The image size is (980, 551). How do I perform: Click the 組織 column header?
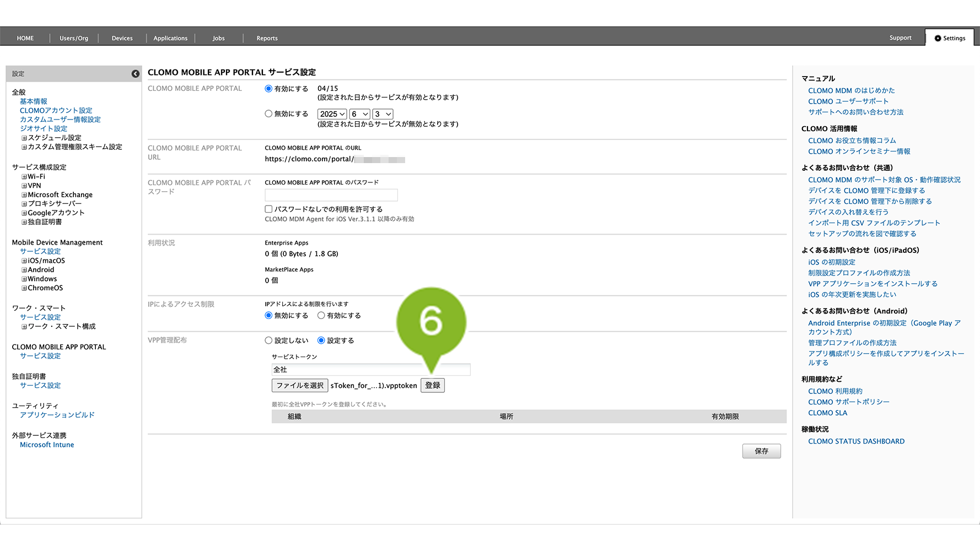click(294, 417)
